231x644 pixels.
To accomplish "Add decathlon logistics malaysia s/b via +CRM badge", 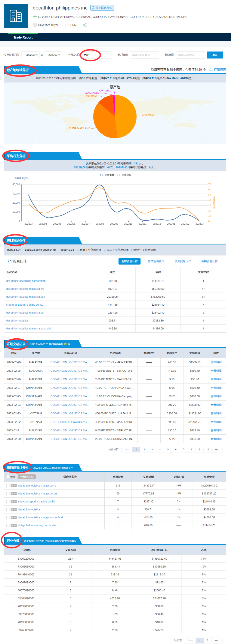I will [14, 485].
